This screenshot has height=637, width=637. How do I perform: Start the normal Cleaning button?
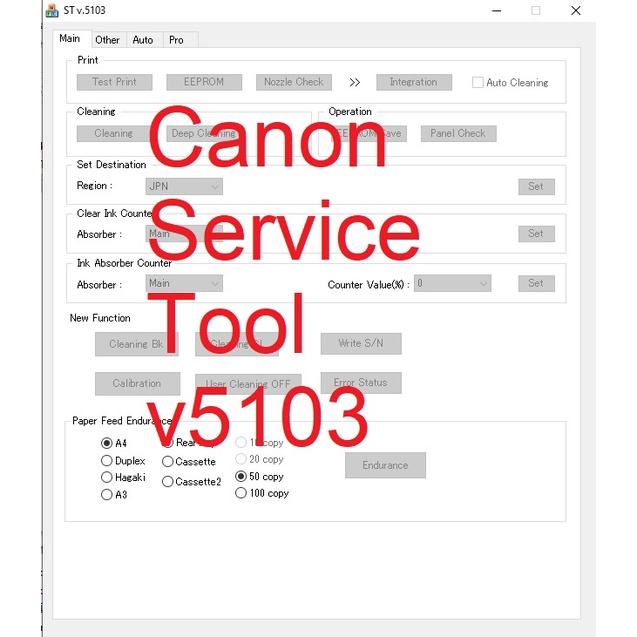point(114,134)
